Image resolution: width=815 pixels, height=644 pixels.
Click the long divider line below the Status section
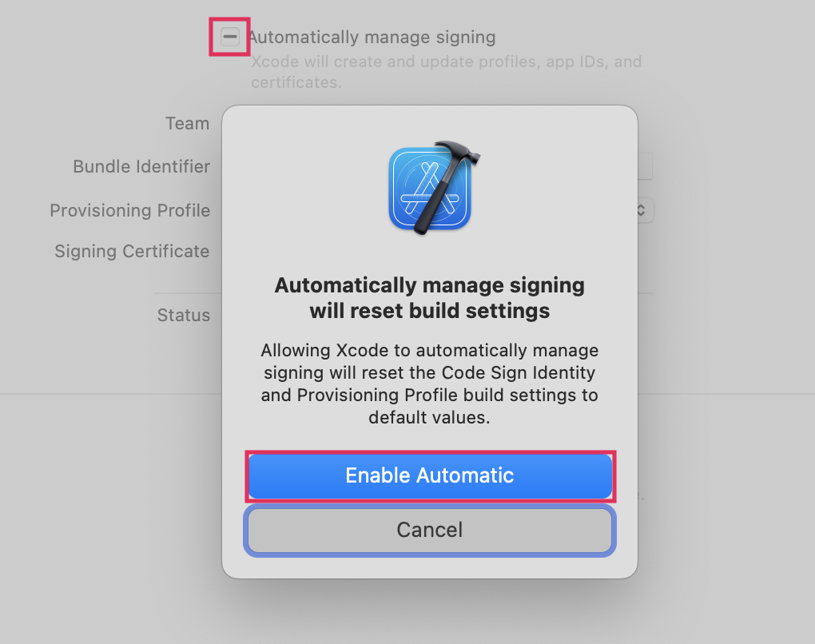pos(112,393)
